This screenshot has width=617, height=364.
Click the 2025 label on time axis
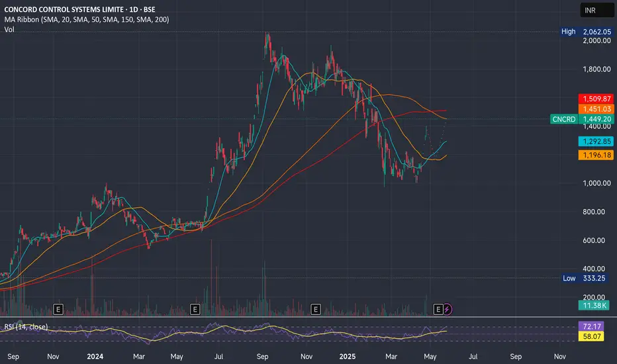tap(348, 357)
